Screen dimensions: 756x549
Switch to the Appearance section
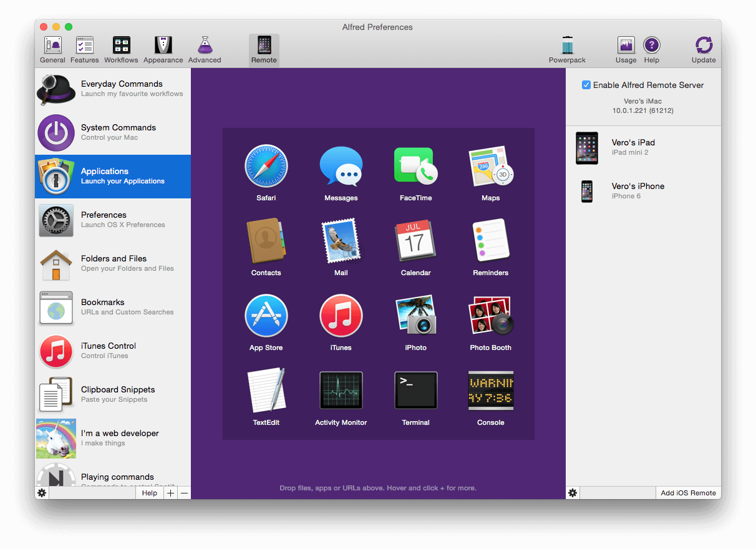(163, 49)
